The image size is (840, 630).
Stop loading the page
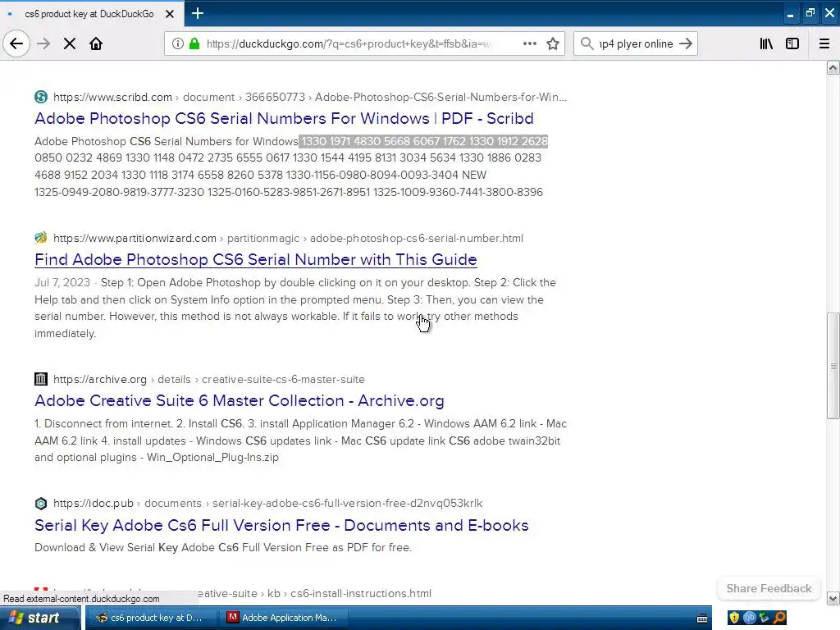pyautogui.click(x=69, y=43)
